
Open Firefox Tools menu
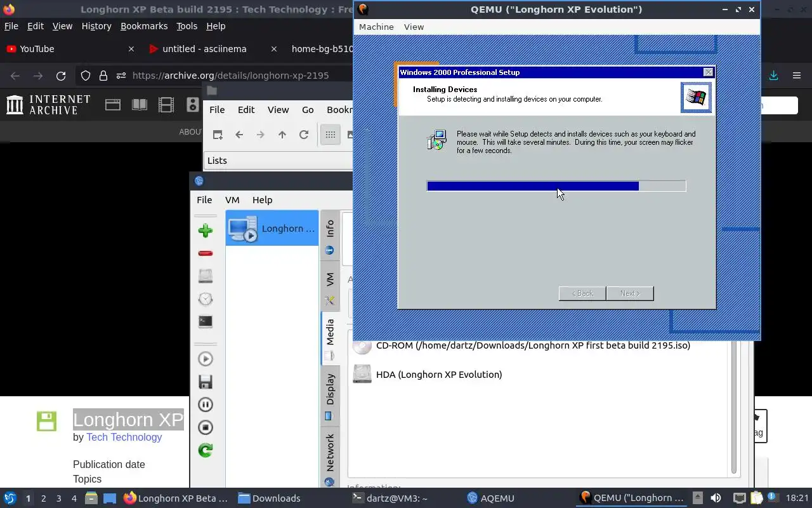click(x=187, y=26)
